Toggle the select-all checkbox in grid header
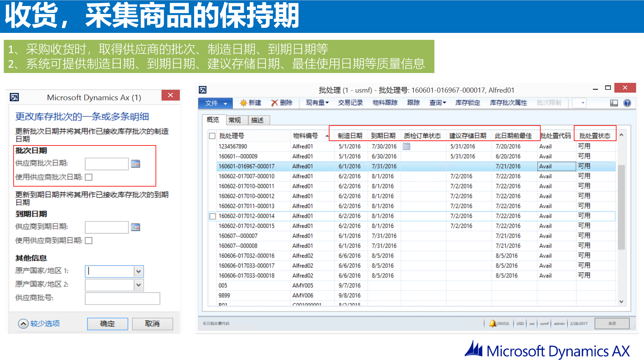 click(212, 136)
